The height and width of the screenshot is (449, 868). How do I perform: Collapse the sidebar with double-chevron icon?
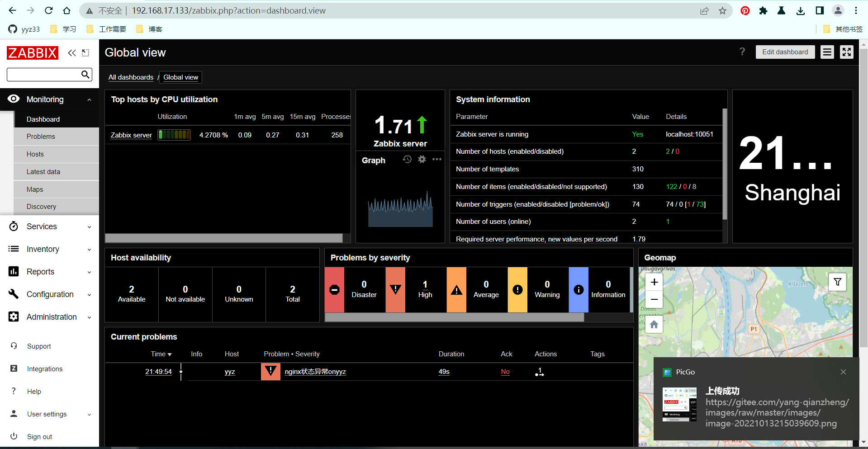coord(72,53)
